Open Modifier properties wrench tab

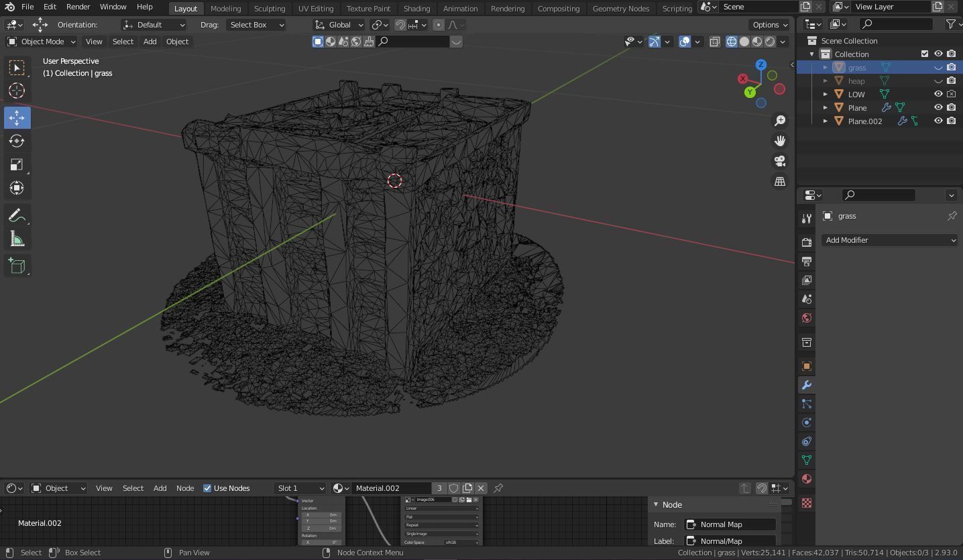coord(806,385)
